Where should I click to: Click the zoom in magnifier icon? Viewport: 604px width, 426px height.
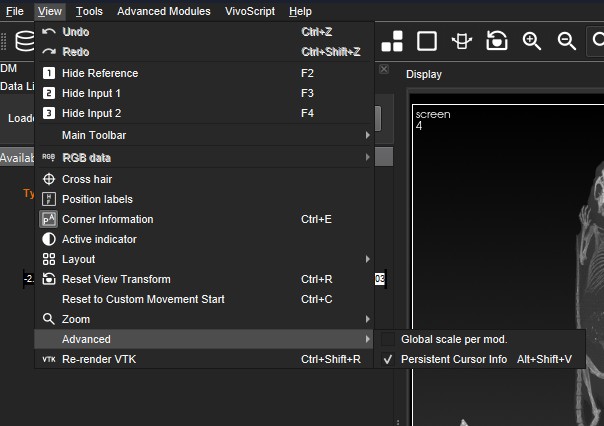[532, 41]
